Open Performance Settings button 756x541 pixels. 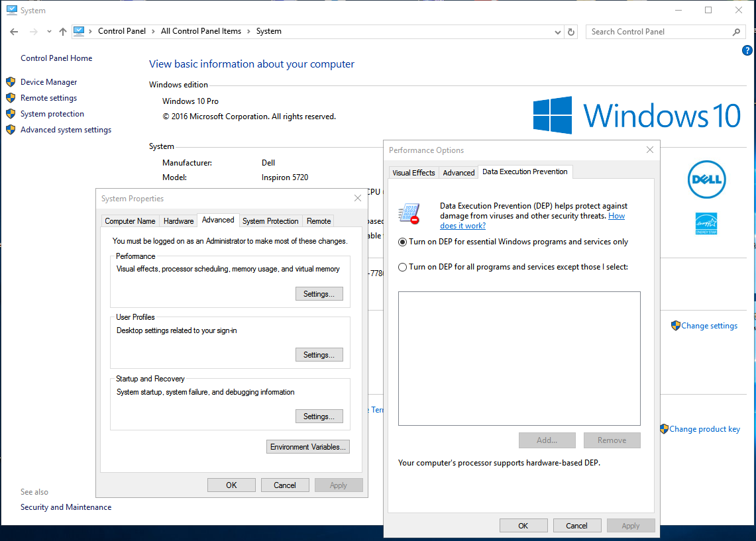(x=319, y=294)
